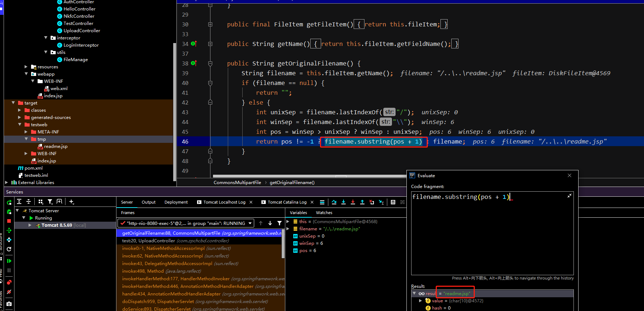Click the Run to Cursor icon
The width and height of the screenshot is (644, 311).
(381, 202)
